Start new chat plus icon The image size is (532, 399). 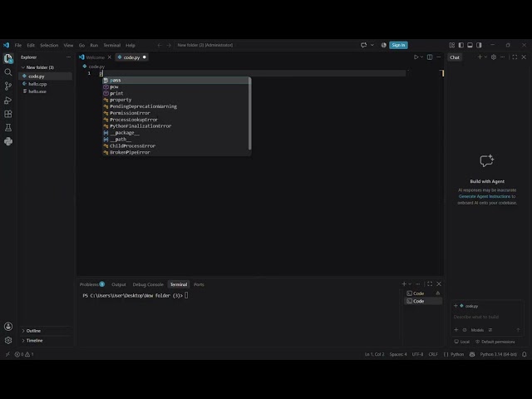click(480, 57)
